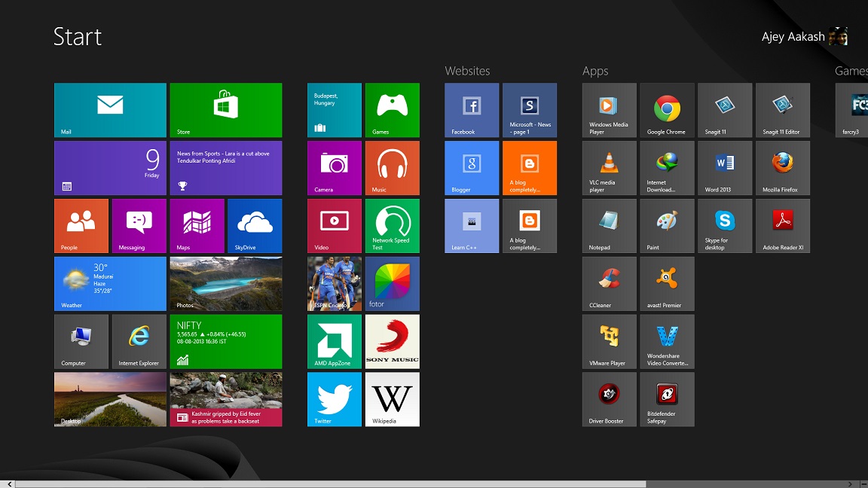This screenshot has width=868, height=488.
Task: Launch Wondershare Video Converter
Action: point(667,341)
